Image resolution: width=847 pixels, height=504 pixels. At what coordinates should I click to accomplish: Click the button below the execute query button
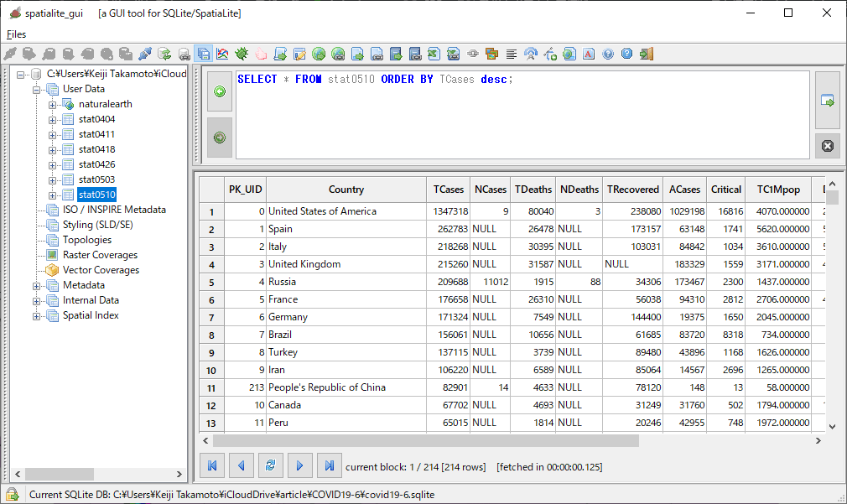pos(220,138)
